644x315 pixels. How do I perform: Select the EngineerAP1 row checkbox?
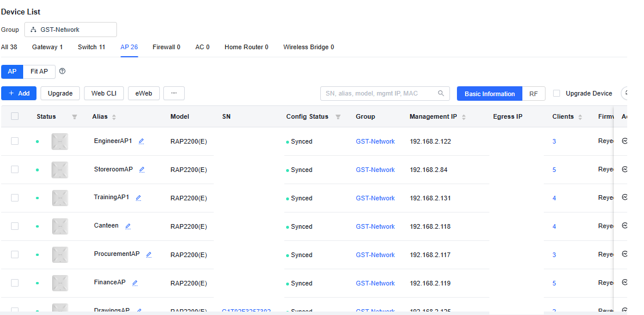point(15,141)
